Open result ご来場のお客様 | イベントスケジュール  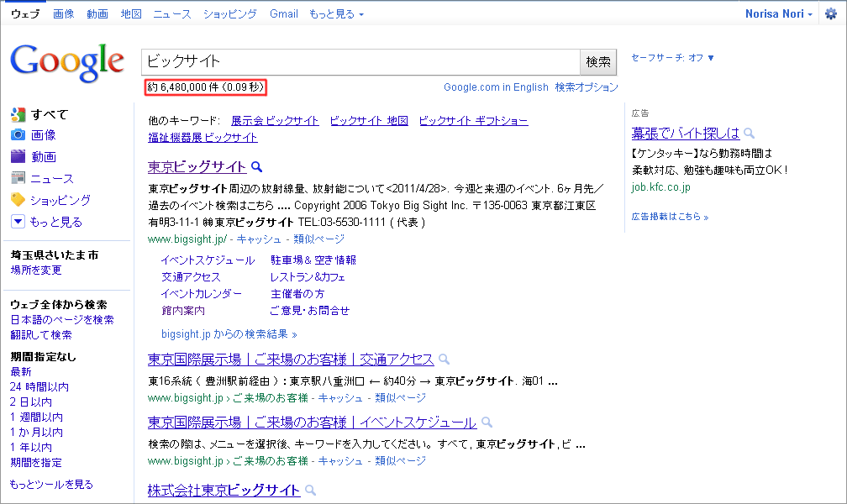pyautogui.click(x=313, y=422)
